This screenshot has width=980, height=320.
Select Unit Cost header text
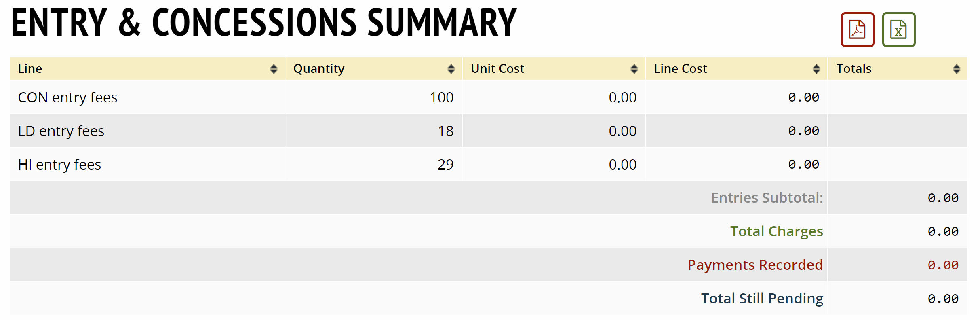tap(497, 69)
